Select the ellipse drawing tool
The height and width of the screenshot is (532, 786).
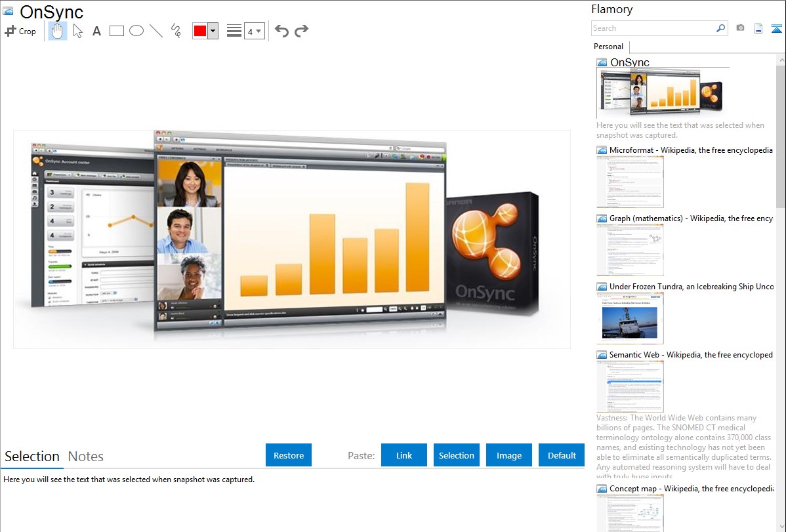(x=136, y=31)
